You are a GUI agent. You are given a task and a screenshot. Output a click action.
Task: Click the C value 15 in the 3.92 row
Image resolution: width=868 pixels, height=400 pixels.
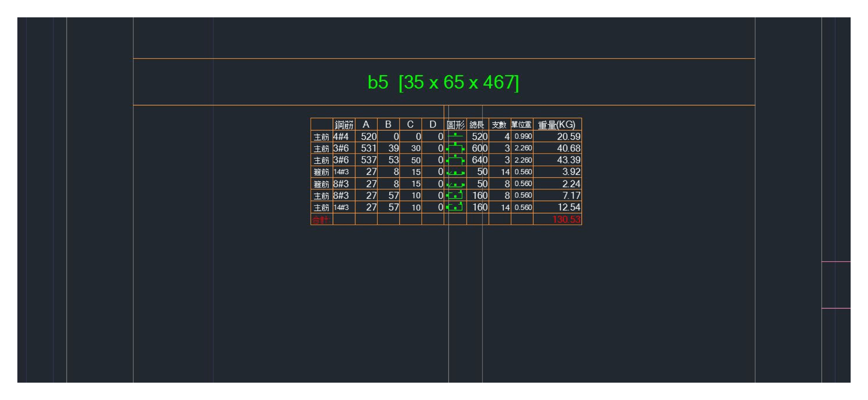click(416, 172)
